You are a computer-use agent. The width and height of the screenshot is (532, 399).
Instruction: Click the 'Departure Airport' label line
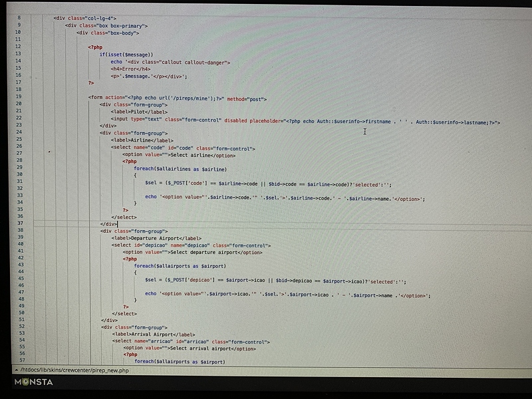pos(156,238)
